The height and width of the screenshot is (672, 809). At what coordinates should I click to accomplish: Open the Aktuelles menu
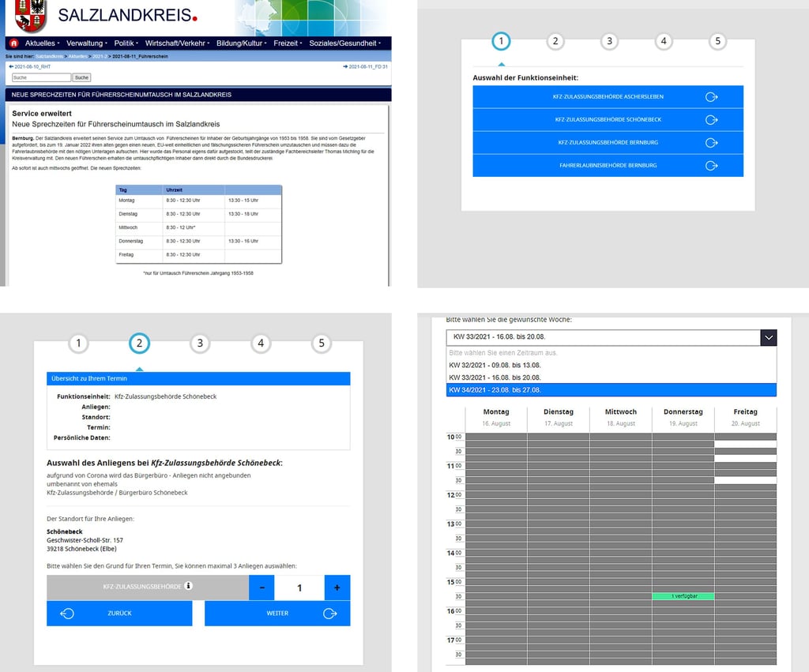(x=43, y=43)
